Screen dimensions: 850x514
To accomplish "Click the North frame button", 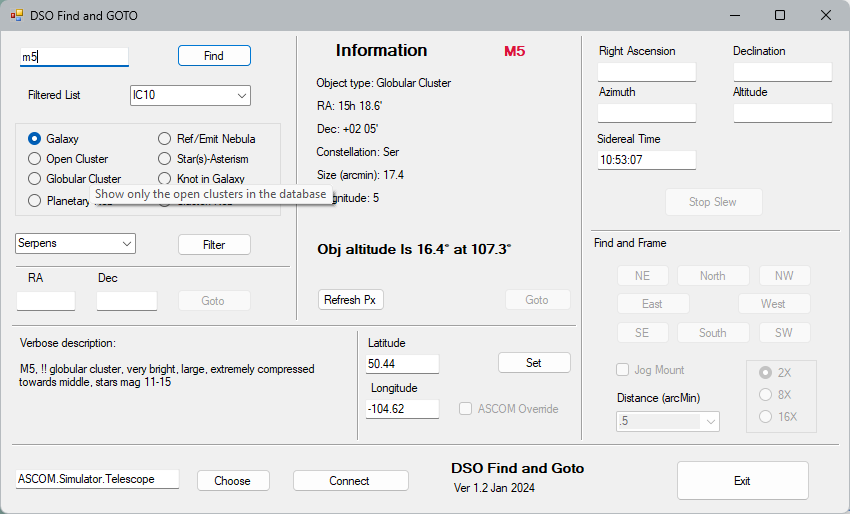I will point(713,276).
